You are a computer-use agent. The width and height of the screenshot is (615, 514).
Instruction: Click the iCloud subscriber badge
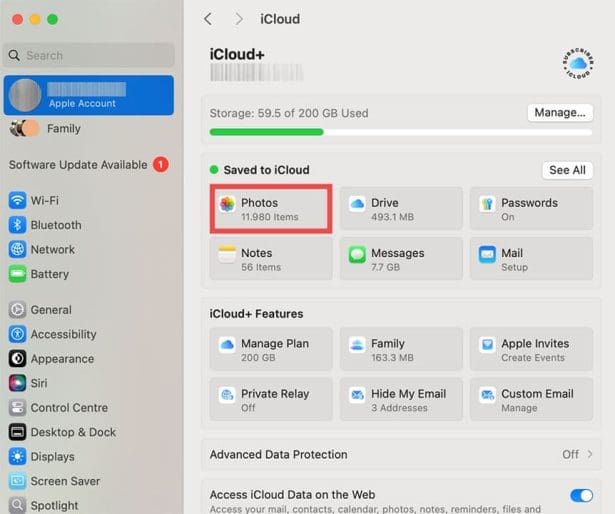[578, 63]
